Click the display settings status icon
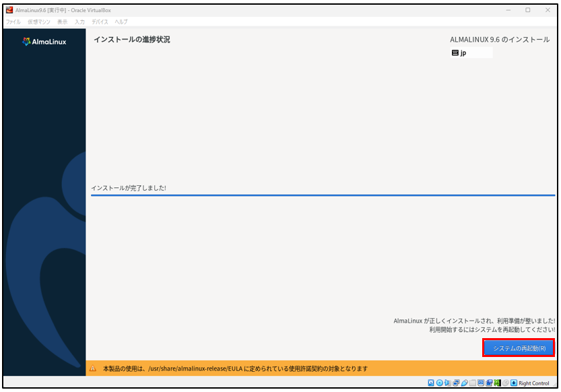 click(481, 383)
